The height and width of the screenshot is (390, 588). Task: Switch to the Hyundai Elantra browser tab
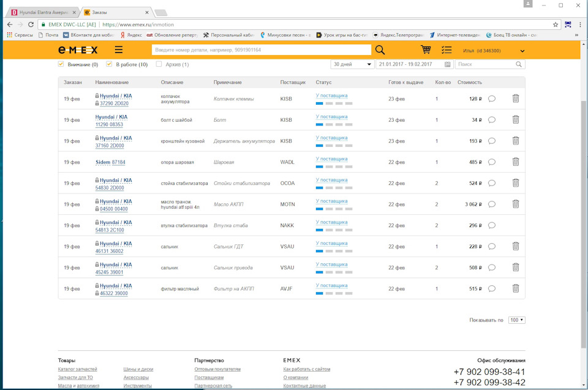click(43, 12)
